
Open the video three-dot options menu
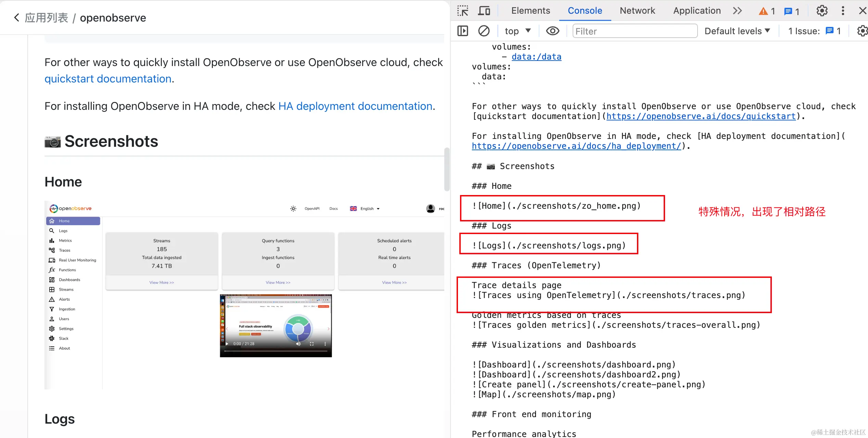[x=325, y=344]
